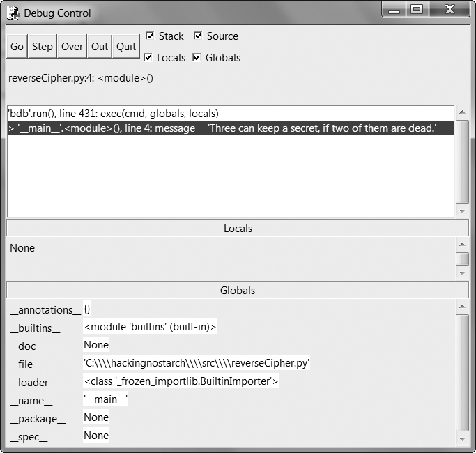The image size is (476, 453).
Task: Uncheck the Globals checkbox
Action: [197, 57]
